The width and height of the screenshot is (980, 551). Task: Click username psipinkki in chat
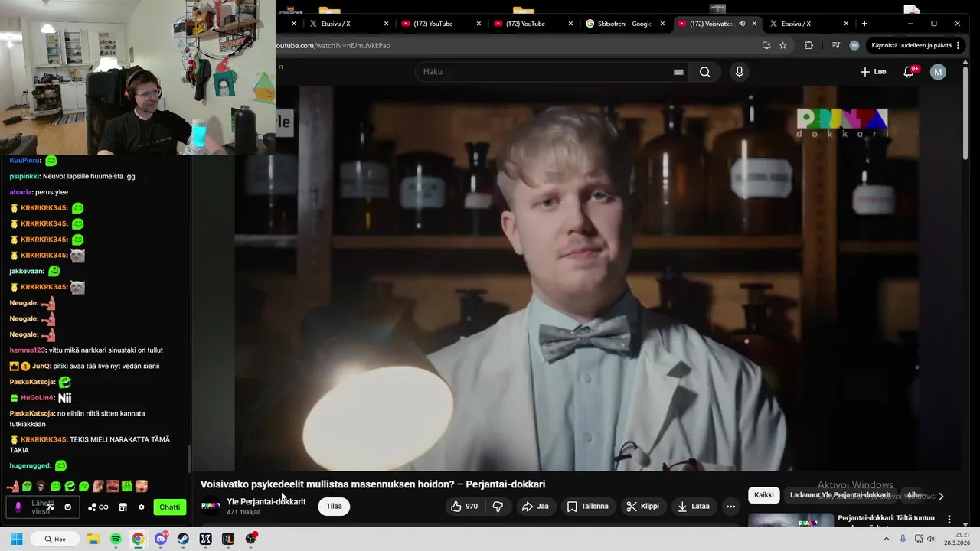24,176
